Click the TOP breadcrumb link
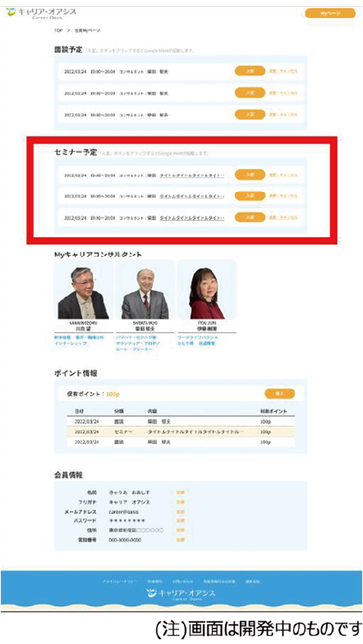Viewport: 363px width, 644px height. tap(58, 31)
